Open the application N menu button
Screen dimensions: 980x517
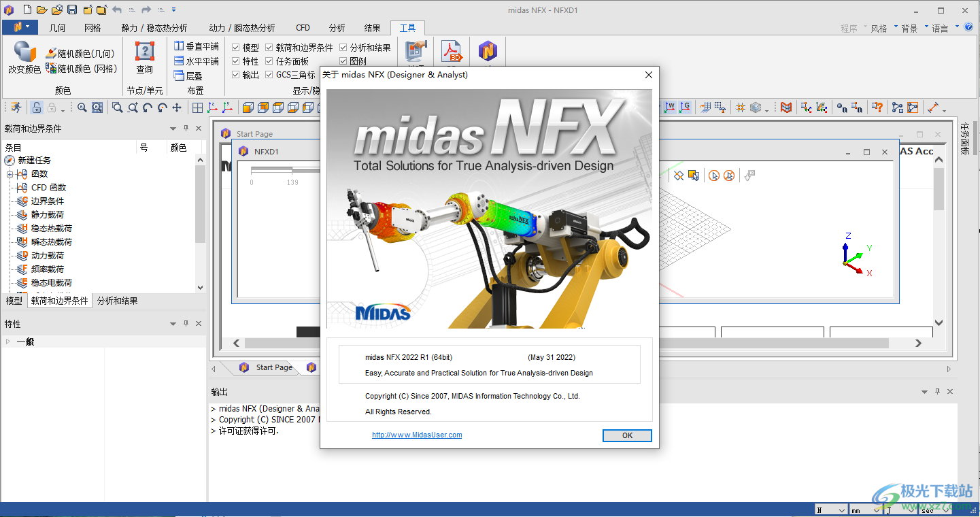(x=21, y=27)
